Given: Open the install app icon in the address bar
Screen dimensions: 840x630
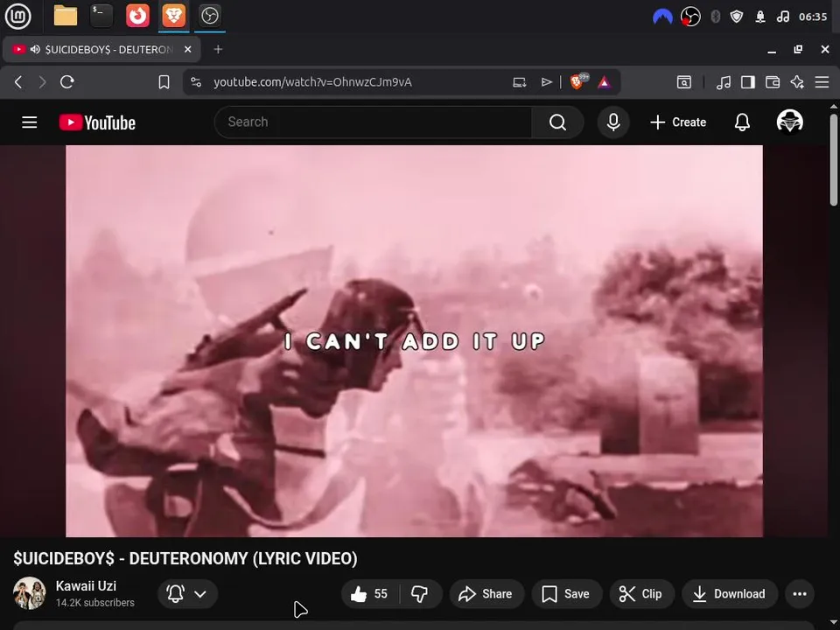Looking at the screenshot, I should [519, 82].
